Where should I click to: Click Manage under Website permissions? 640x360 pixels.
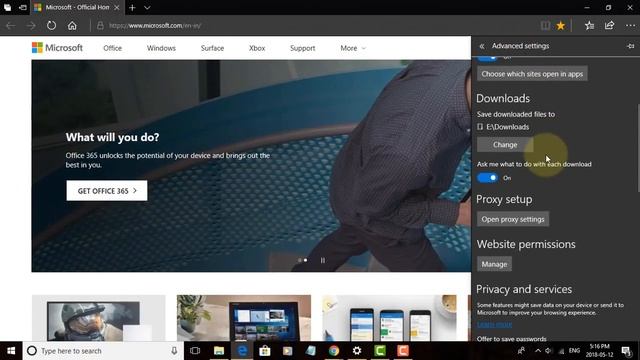(x=494, y=264)
